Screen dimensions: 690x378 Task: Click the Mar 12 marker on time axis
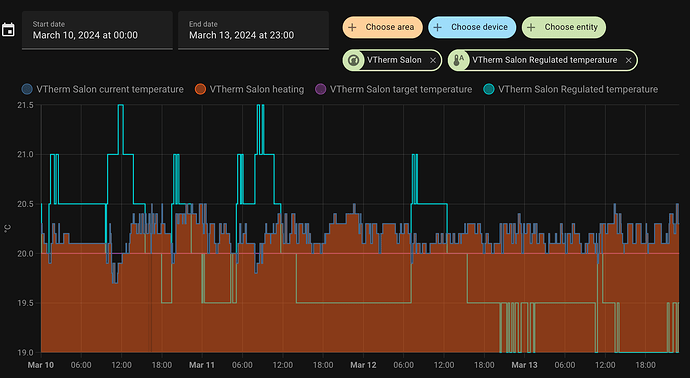pos(363,365)
